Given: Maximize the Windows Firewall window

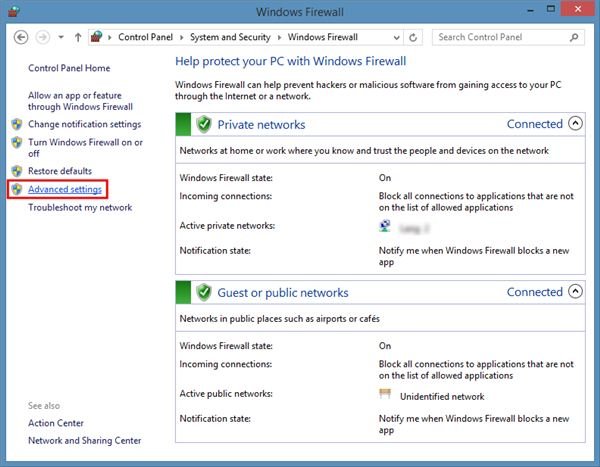Looking at the screenshot, I should coord(551,9).
